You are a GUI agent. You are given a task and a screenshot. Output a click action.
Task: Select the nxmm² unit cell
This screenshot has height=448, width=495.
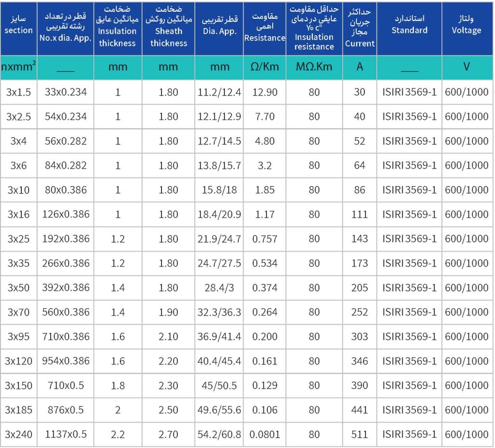click(18, 67)
